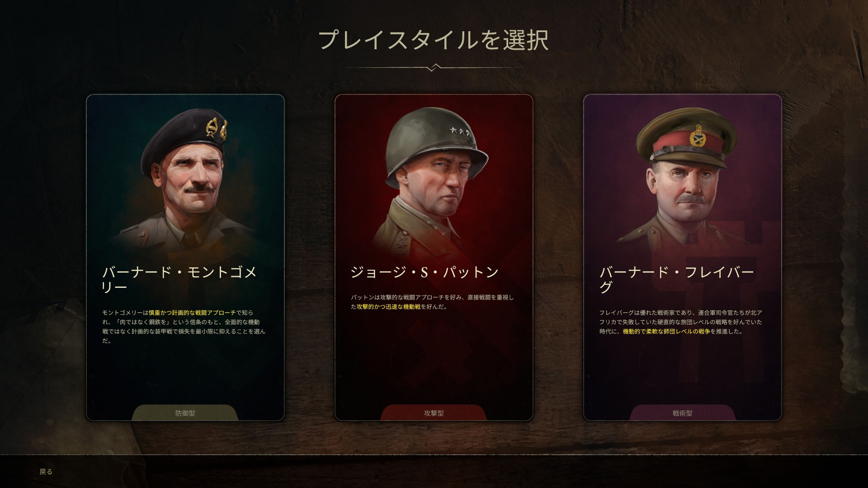Image resolution: width=868 pixels, height=488 pixels.
Task: Click Montgomery's description text paragraph
Action: pos(184,327)
